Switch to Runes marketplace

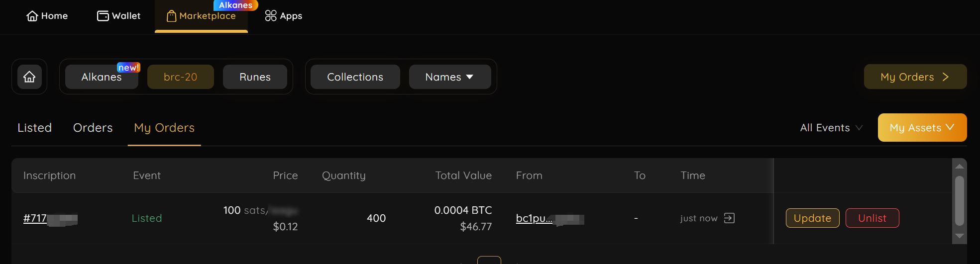tap(255, 77)
